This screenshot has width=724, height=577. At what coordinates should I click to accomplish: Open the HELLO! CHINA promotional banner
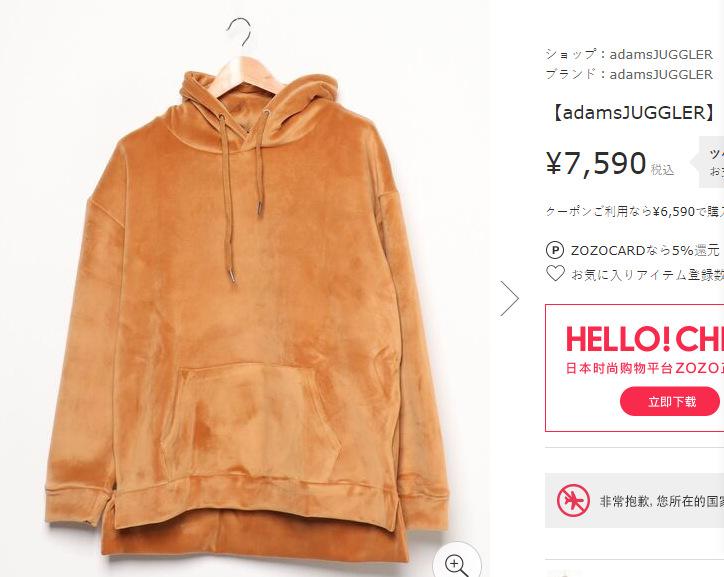[x=634, y=368]
